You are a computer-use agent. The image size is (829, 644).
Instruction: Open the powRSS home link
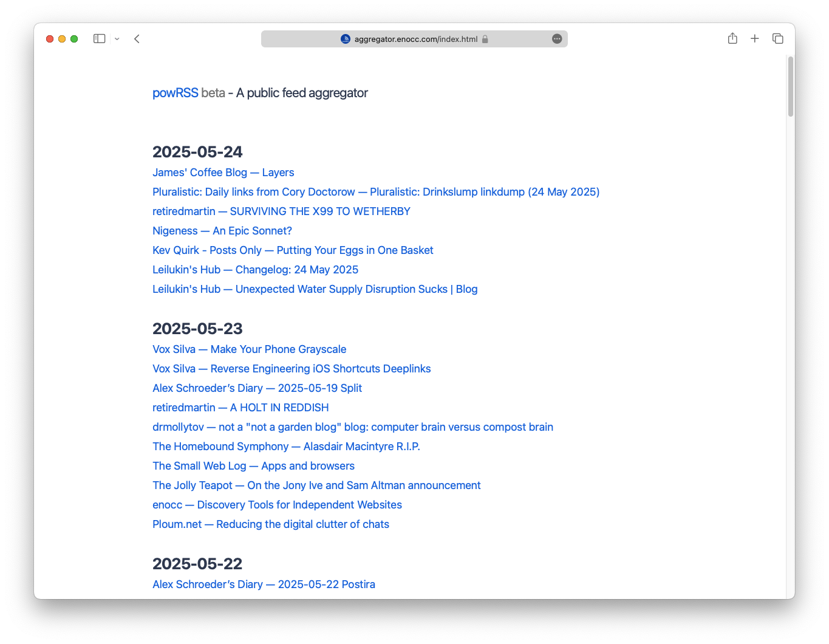coord(175,93)
